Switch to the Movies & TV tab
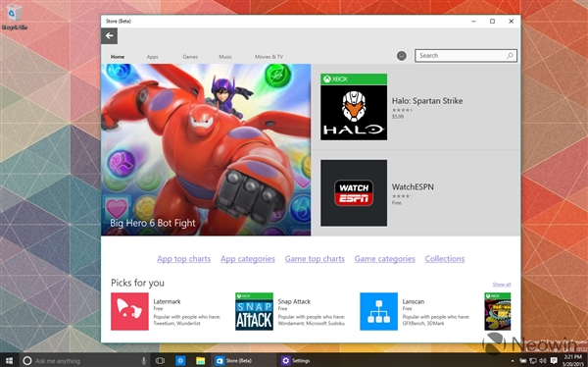The height and width of the screenshot is (367, 588). point(269,57)
